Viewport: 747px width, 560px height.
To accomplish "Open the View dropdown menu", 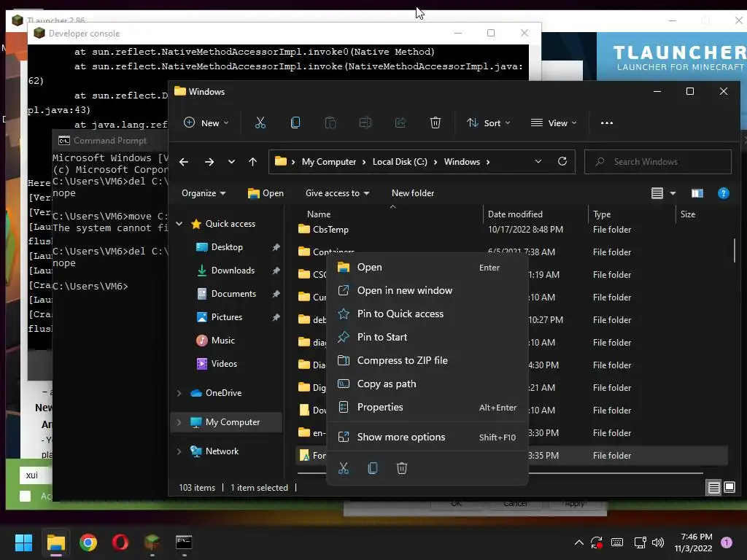I will 554,122.
